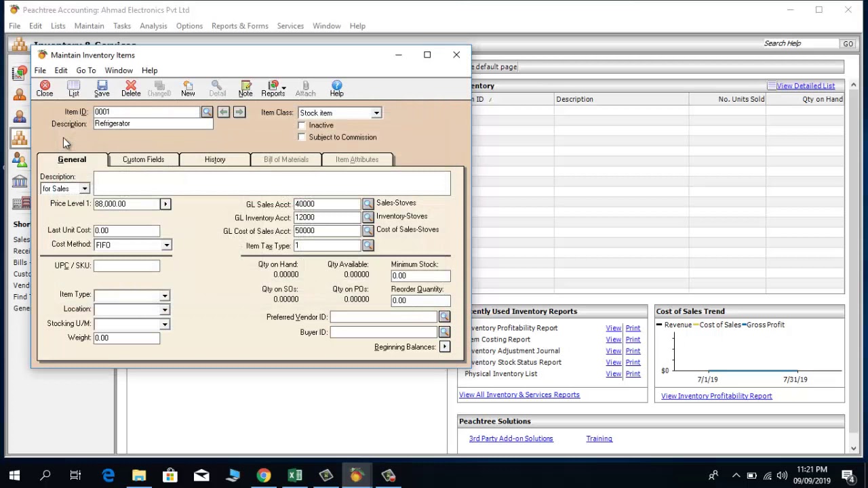The width and height of the screenshot is (868, 488).
Task: Open the Go To menu
Action: [x=86, y=70]
